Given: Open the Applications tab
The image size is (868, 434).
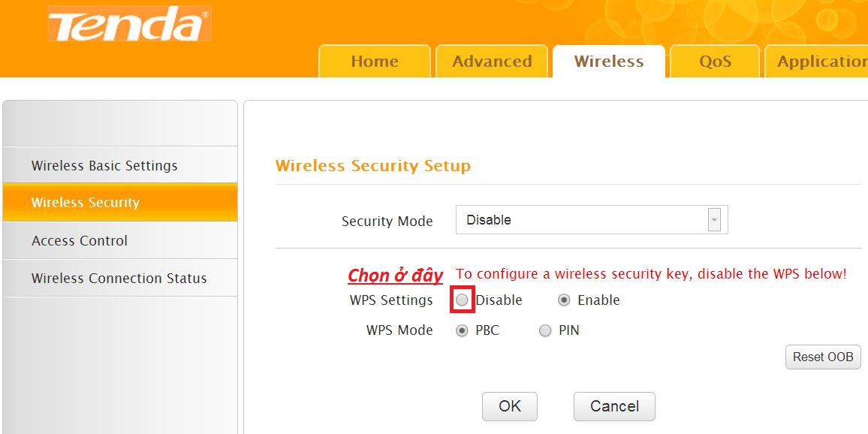Looking at the screenshot, I should (x=816, y=61).
